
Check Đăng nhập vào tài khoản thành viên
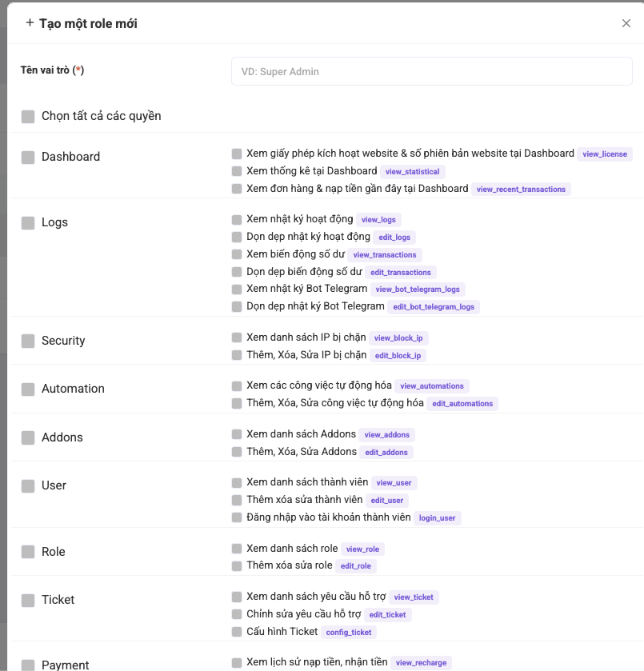237,517
